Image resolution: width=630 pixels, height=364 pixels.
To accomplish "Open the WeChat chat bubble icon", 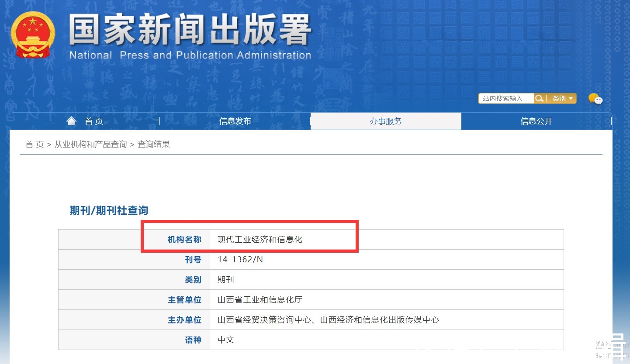I will [595, 99].
